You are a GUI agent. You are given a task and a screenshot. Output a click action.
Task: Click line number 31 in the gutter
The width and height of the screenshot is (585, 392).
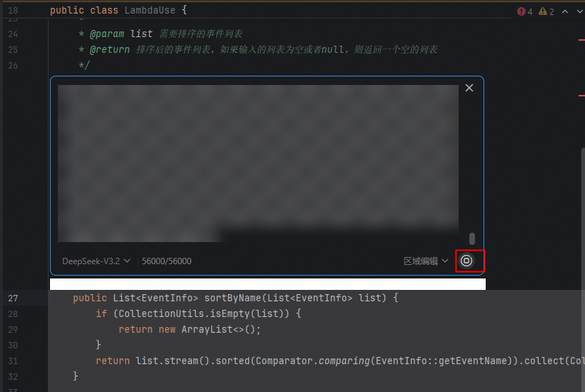coord(14,361)
